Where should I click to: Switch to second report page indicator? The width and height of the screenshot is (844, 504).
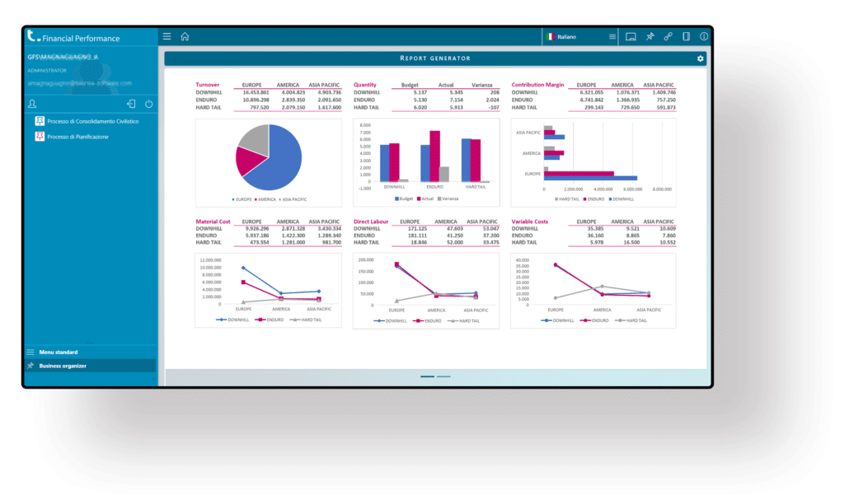click(x=443, y=376)
